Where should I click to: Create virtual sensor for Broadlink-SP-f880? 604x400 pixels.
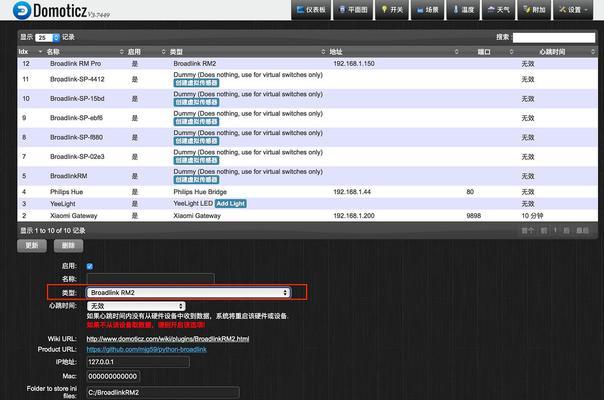(196, 141)
